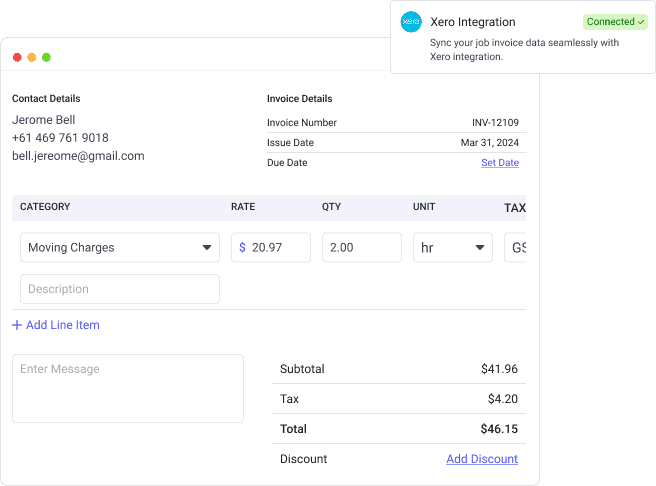Screen dimensions: 656x486
Task: Click the Xero logo icon
Action: (411, 22)
